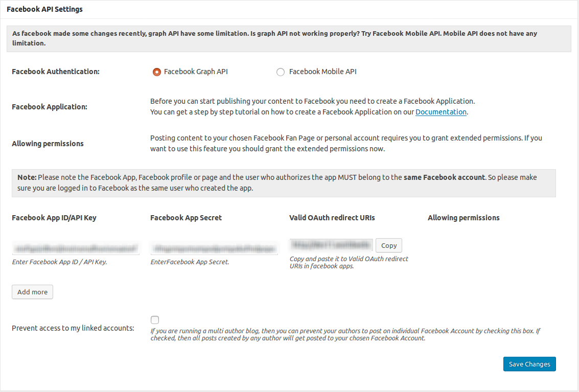Click the 'Enter Facebook App ID / API Key.' hint

coord(59,262)
